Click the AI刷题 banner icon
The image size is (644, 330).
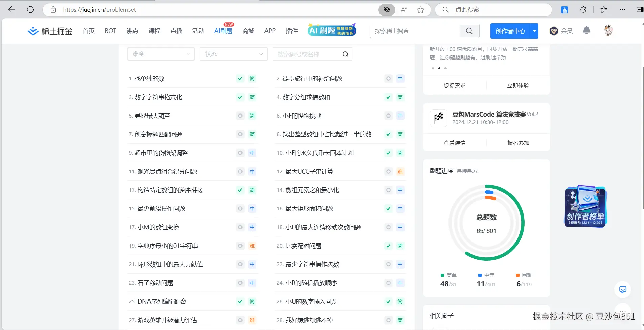pos(331,30)
